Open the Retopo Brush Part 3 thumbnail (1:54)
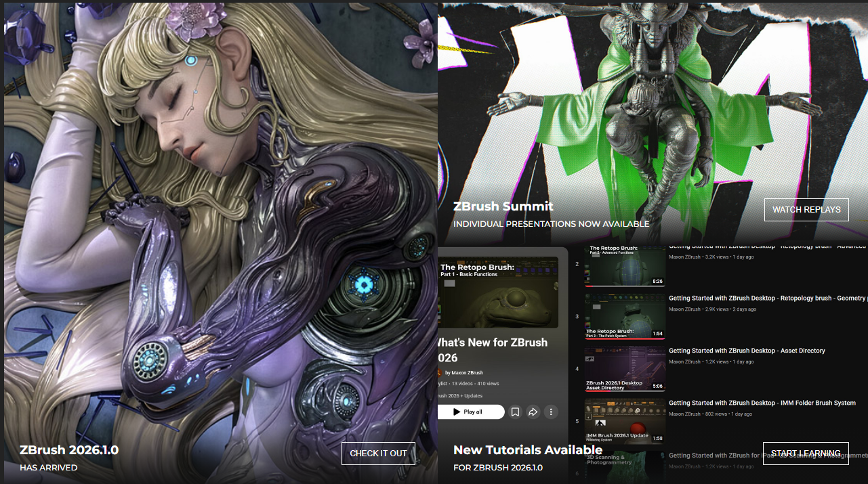 tap(625, 316)
